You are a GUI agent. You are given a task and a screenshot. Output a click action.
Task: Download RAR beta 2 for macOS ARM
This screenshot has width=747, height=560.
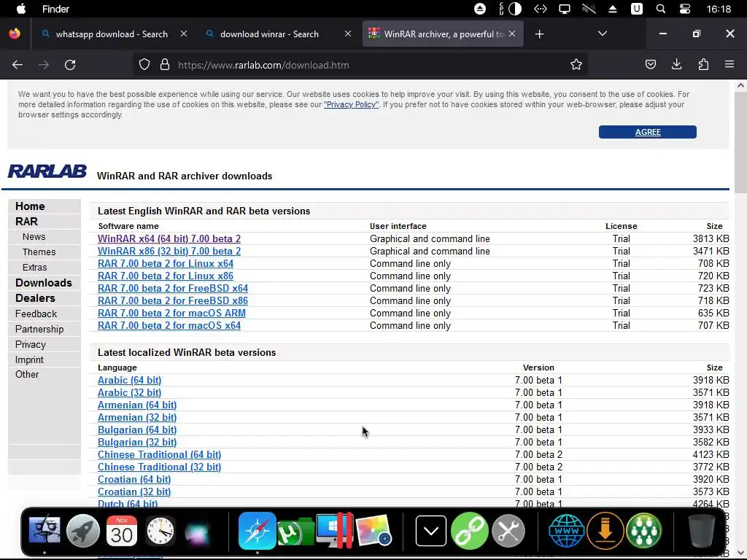171,313
